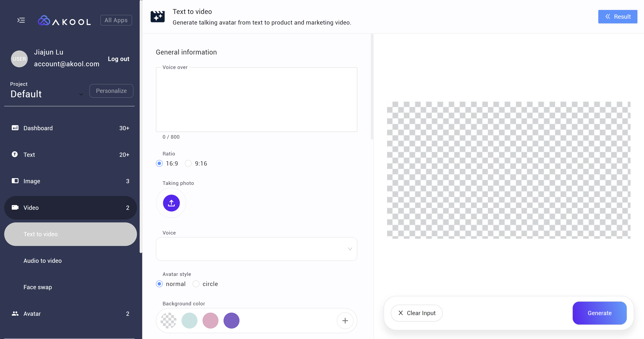Collapse sidebar using the menu toggle icon
Screen dimensions: 644x339
[x=21, y=20]
